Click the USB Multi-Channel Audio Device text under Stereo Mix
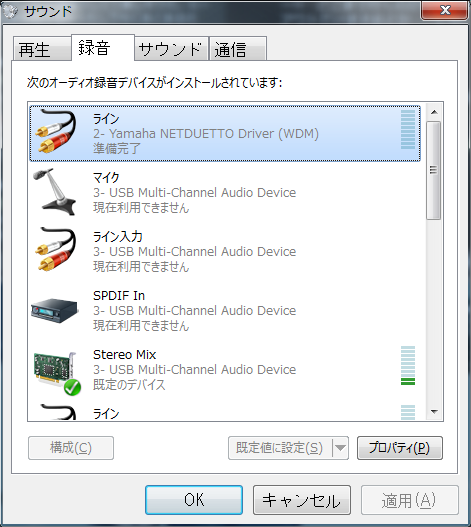This screenshot has width=471, height=527. coord(195,370)
